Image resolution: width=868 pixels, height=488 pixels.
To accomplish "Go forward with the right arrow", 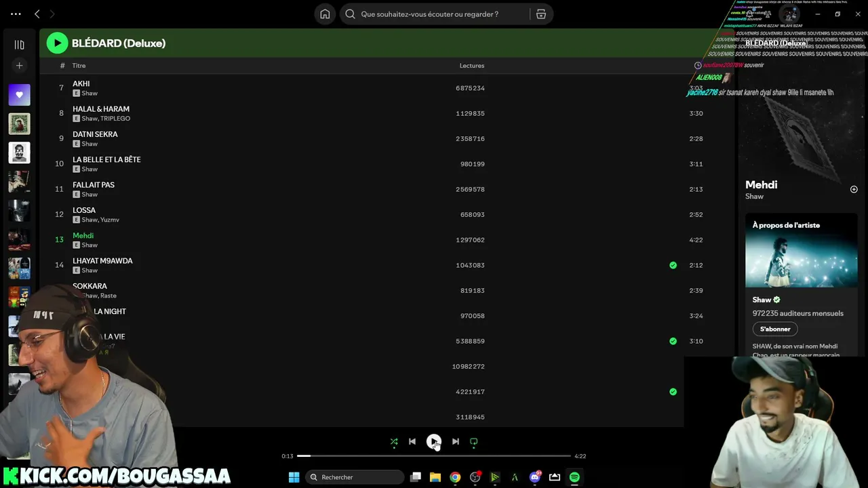I will click(52, 14).
